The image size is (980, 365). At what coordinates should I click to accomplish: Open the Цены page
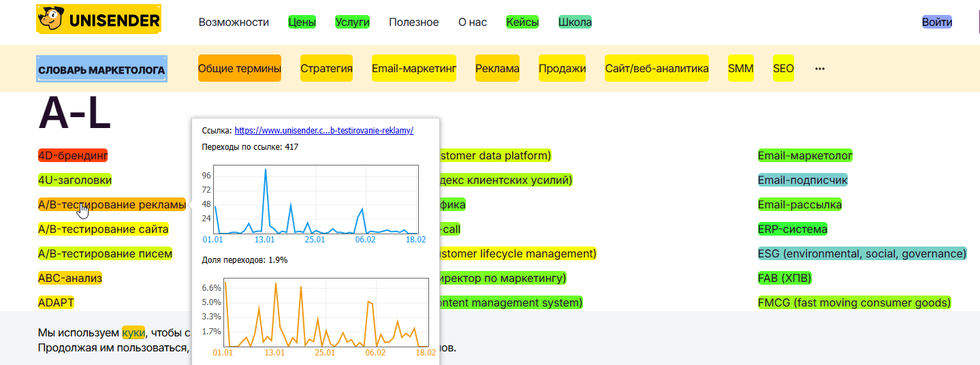302,22
